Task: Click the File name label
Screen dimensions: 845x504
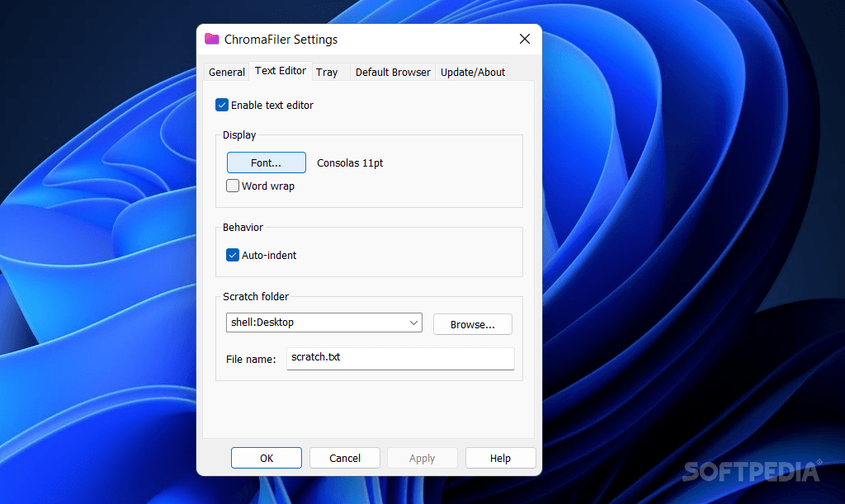Action: (251, 359)
